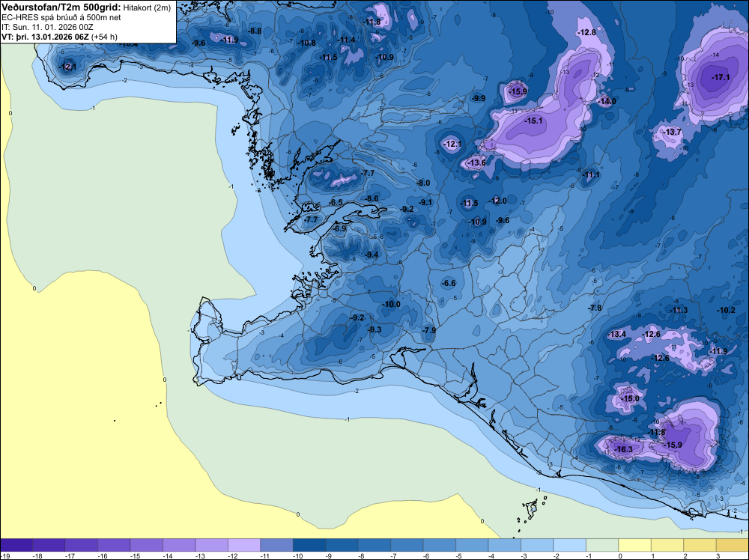Viewport: 749px width, 560px height.
Task: Click the -6.9 temperature label
Action: point(339,228)
